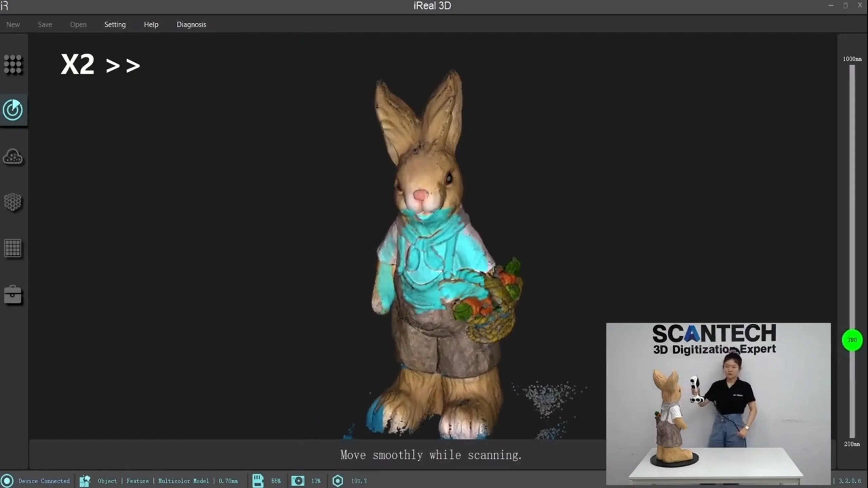Viewport: 868px width, 488px height.
Task: Click the New project button
Action: pos(13,24)
